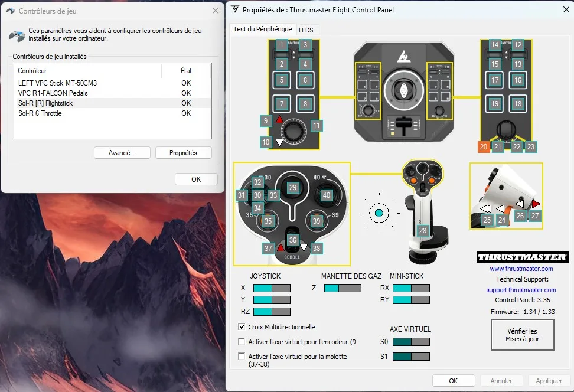Open the Avancé... settings button
Image resolution: width=574 pixels, height=392 pixels.
click(x=122, y=153)
